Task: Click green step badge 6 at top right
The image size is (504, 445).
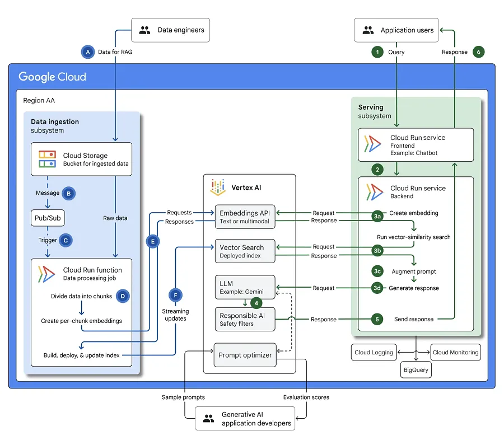Action: tap(479, 52)
